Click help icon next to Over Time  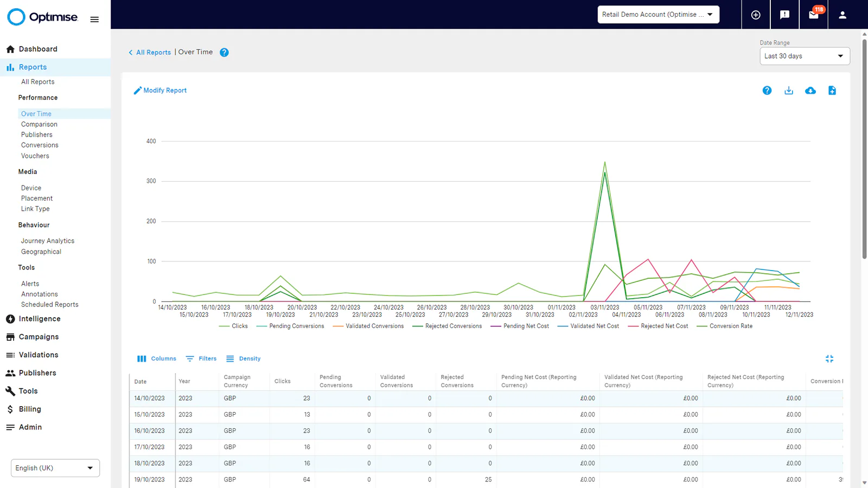tap(224, 53)
